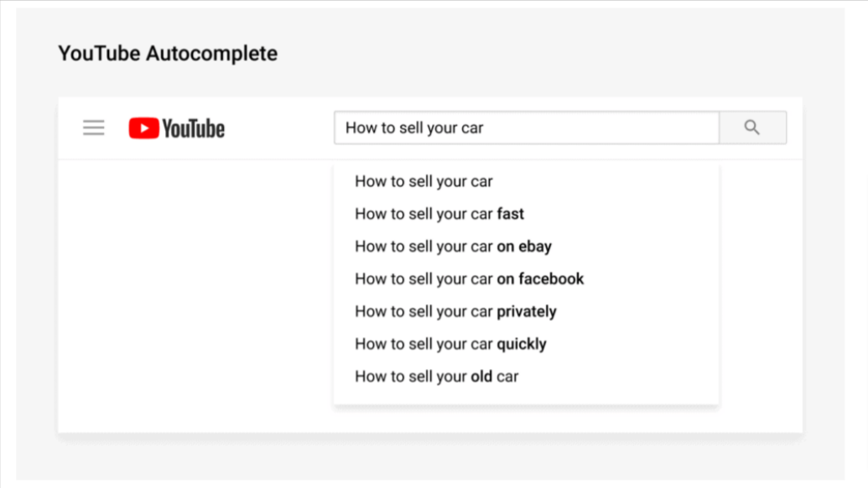The width and height of the screenshot is (868, 488).
Task: Choose the 'privately' autocomplete suggestion
Action: [x=526, y=312]
